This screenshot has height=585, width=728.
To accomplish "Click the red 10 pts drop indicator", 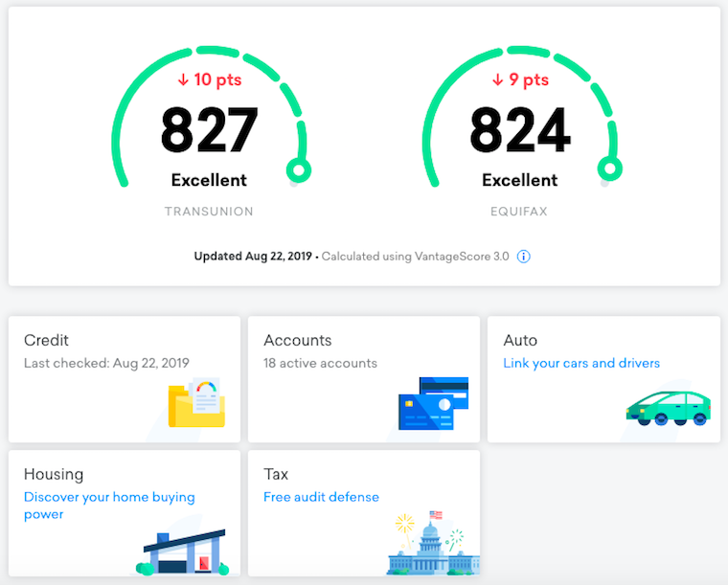I will click(x=210, y=79).
